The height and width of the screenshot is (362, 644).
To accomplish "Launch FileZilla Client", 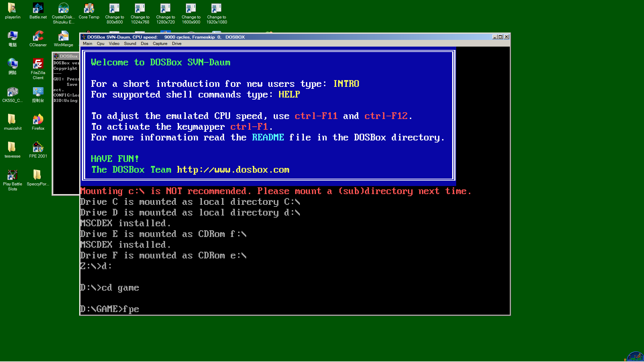I will (x=38, y=64).
